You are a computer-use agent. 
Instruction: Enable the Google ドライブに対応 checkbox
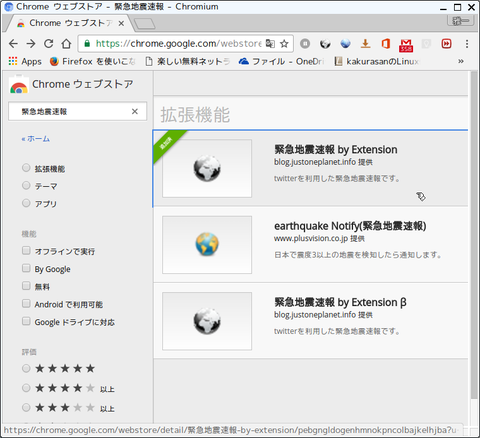(26, 321)
